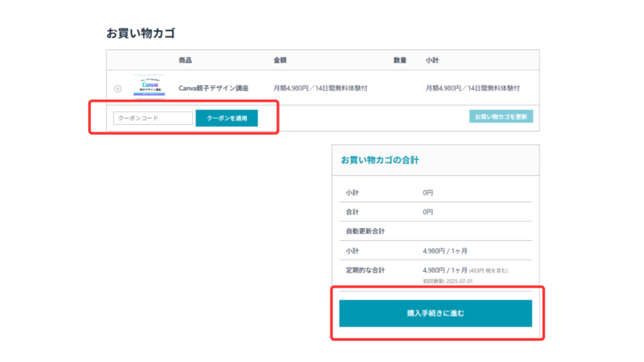Focus the クーポンコード input field
The width and height of the screenshot is (644, 362).
(x=153, y=118)
